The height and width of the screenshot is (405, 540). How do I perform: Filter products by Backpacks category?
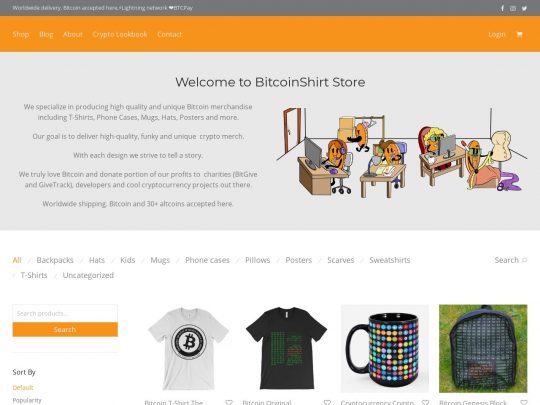[x=55, y=260]
